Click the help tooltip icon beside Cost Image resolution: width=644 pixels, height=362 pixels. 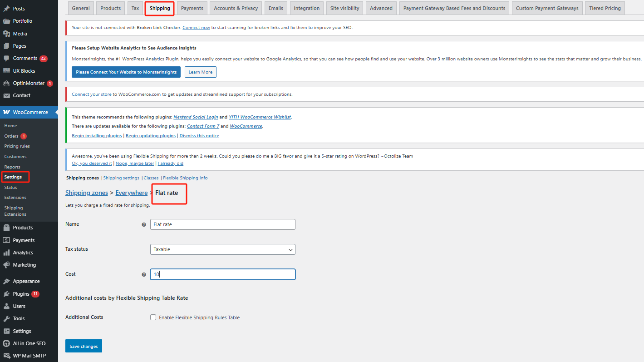point(144,274)
